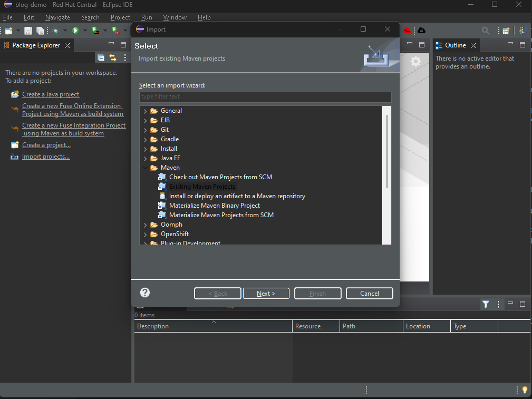532x399 pixels.
Task: Open the Navigate menu
Action: (x=57, y=17)
